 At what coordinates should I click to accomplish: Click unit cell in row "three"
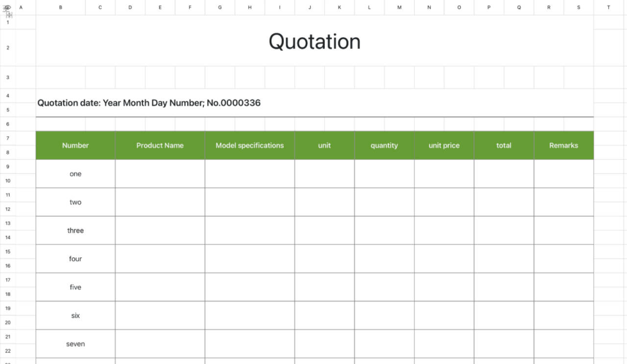point(324,231)
